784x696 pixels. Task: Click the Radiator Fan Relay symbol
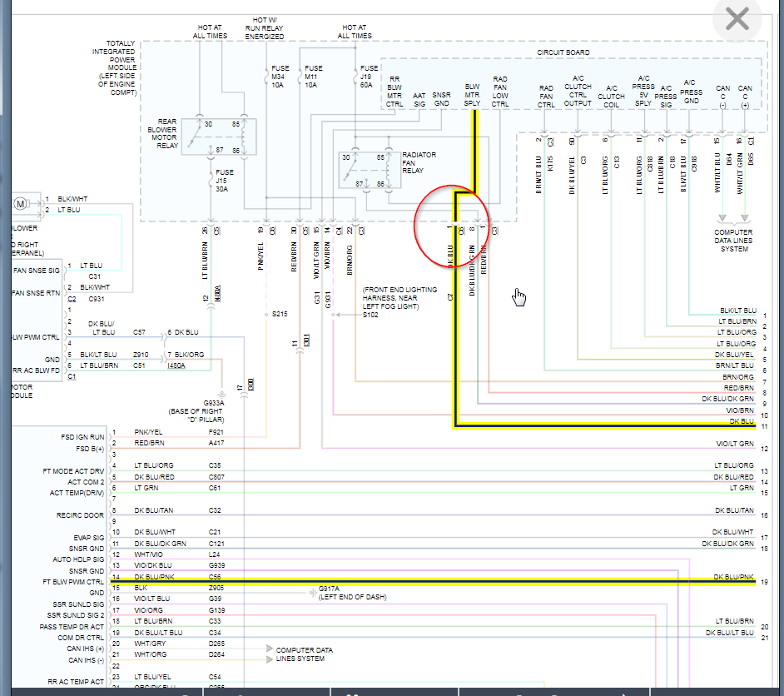coord(370,171)
